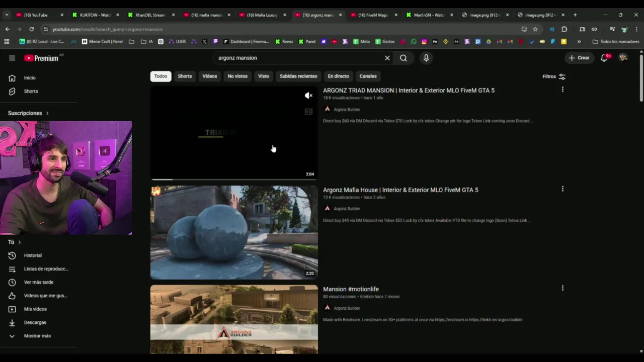This screenshot has height=362, width=644.
Task: Unmute the preview of TRIAD MANSION video
Action: [308, 96]
